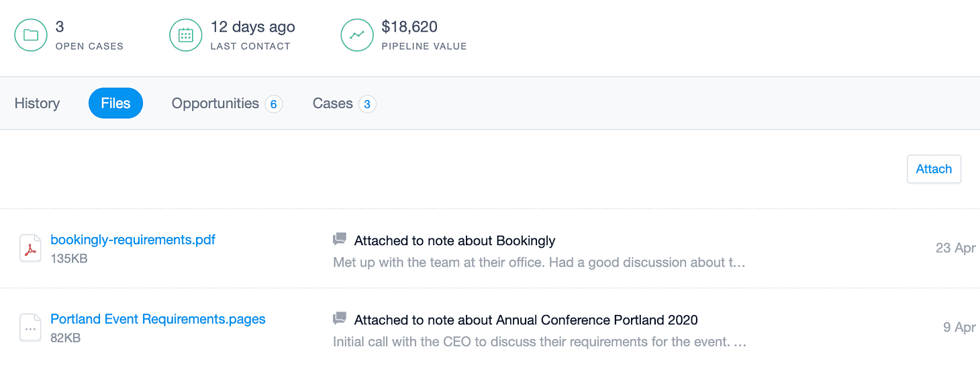This screenshot has height=372, width=980.
Task: Open bookingly-requirements.pdf file link
Action: (x=133, y=240)
